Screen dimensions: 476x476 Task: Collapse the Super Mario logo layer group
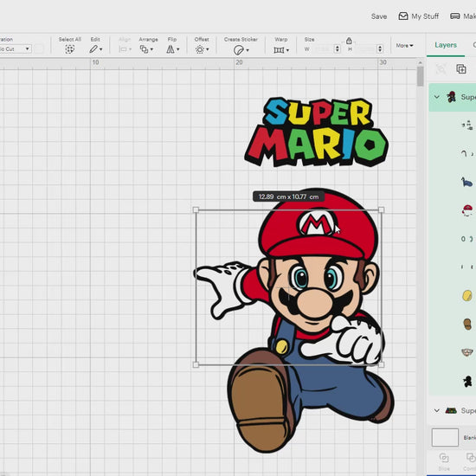click(x=437, y=410)
